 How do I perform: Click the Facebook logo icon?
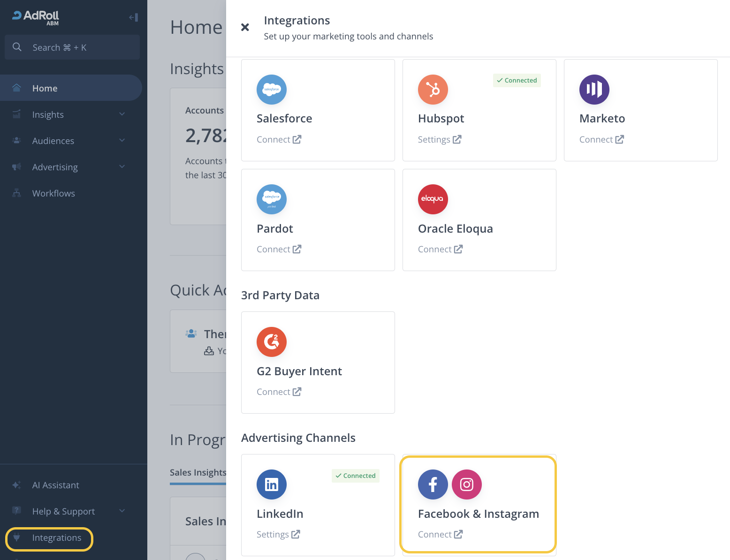pyautogui.click(x=433, y=484)
